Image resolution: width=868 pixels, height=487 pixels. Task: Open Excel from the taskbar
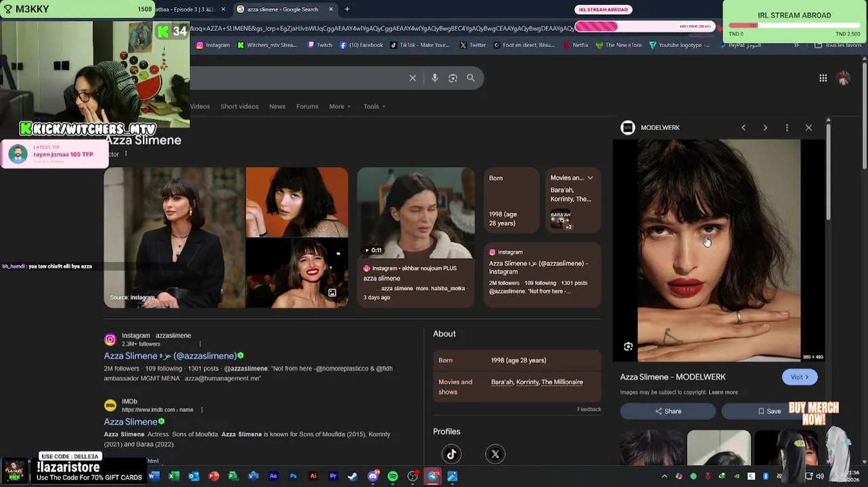click(174, 476)
